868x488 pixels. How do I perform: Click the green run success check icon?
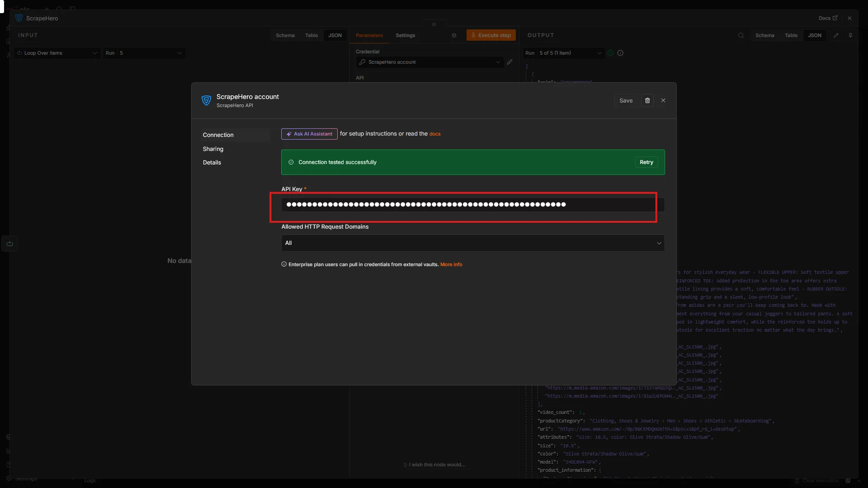click(x=610, y=53)
